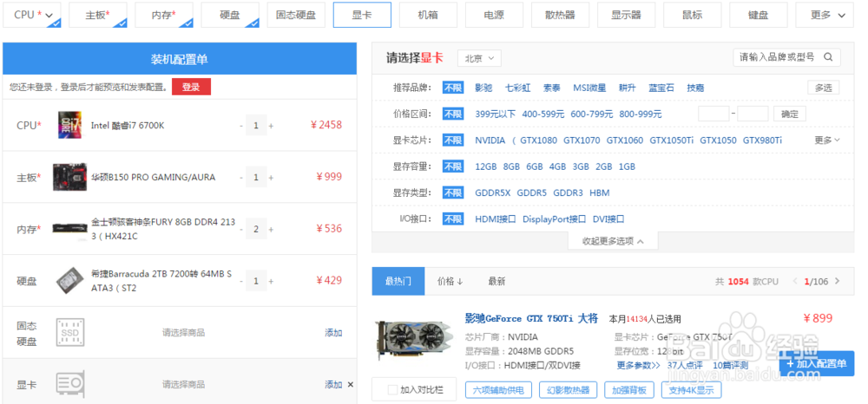The image size is (868, 404).
Task: Select 不限 for 价格区间 filter
Action: click(x=453, y=114)
